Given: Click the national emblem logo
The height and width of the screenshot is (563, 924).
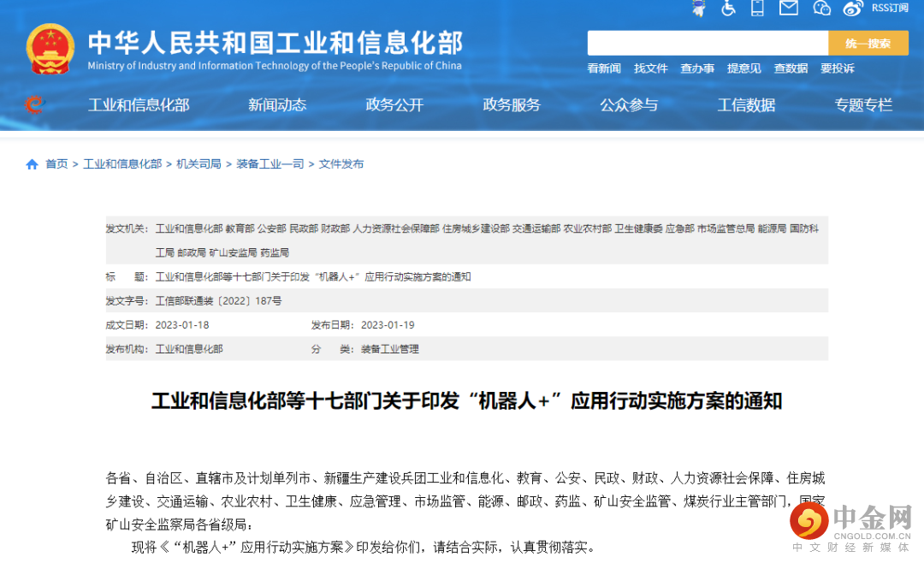Looking at the screenshot, I should 50,49.
